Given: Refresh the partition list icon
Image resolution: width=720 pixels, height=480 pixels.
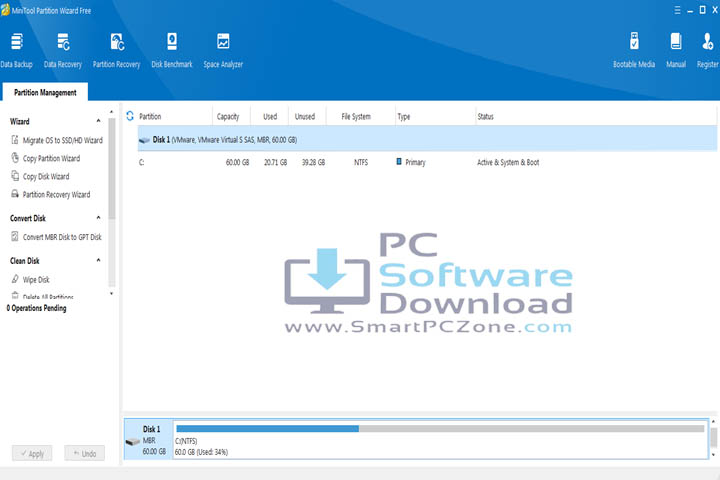Looking at the screenshot, I should (130, 116).
